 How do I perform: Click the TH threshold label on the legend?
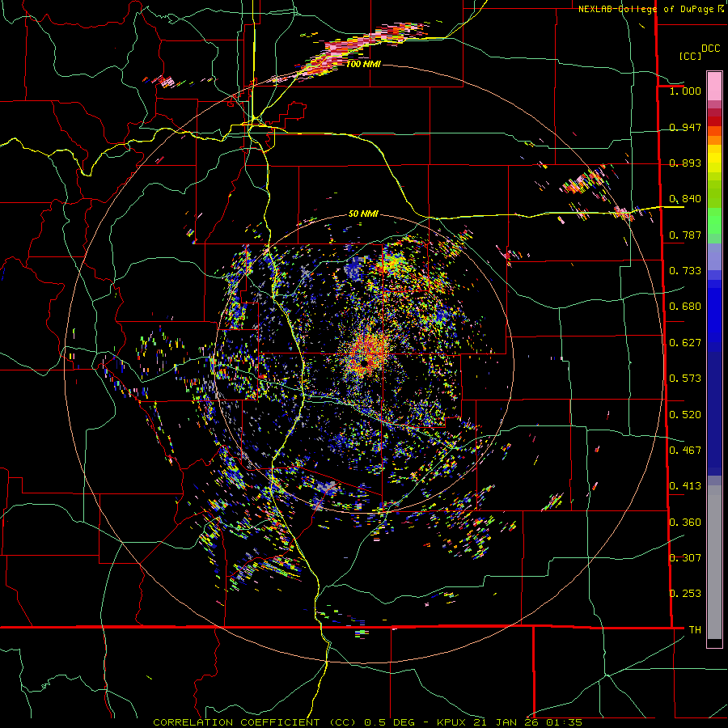tap(695, 630)
